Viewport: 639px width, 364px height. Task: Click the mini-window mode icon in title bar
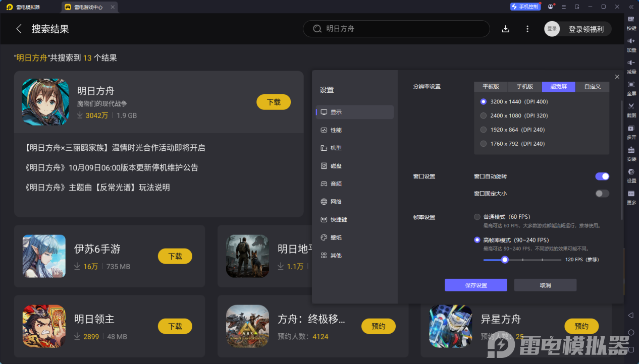point(577,7)
